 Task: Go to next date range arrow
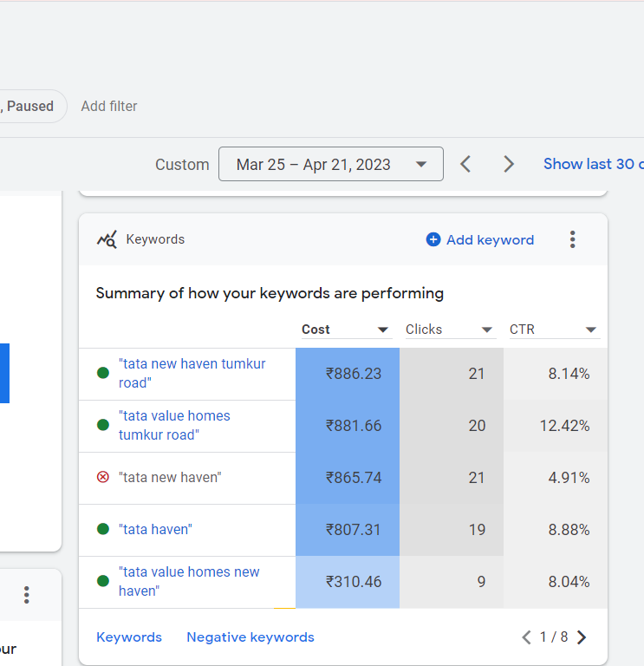509,164
